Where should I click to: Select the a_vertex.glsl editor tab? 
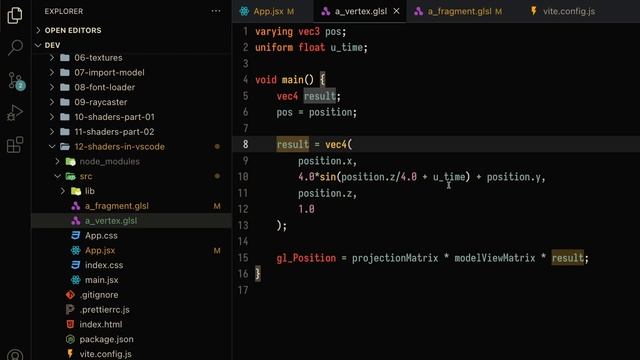(360, 11)
